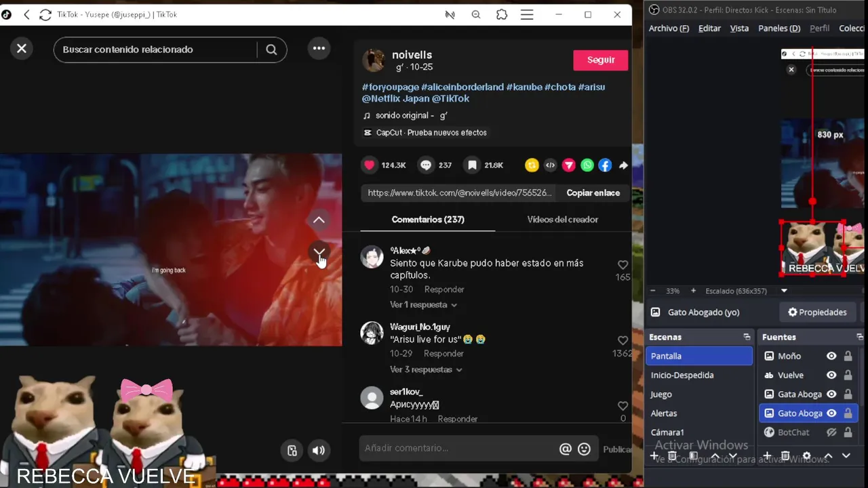Click Copiar enlace button

click(x=593, y=193)
